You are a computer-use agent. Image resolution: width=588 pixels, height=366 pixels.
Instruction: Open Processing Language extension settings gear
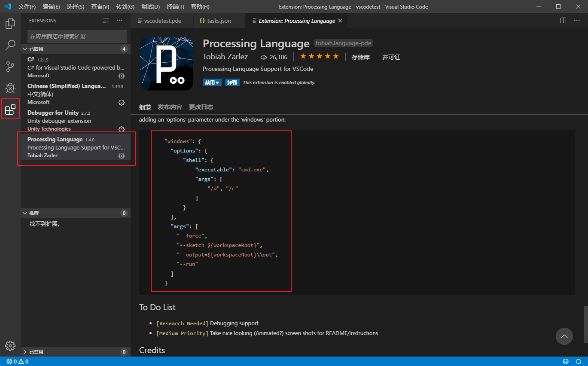click(121, 156)
